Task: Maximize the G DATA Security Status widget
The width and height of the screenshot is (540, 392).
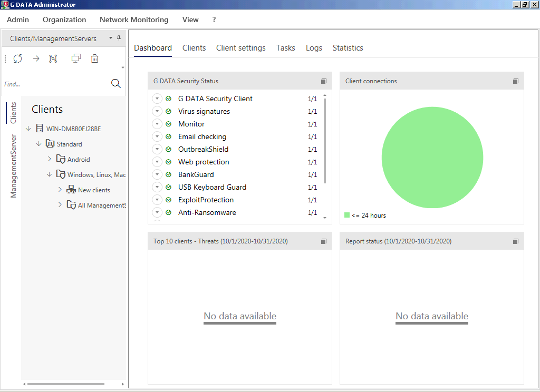Action: point(324,81)
